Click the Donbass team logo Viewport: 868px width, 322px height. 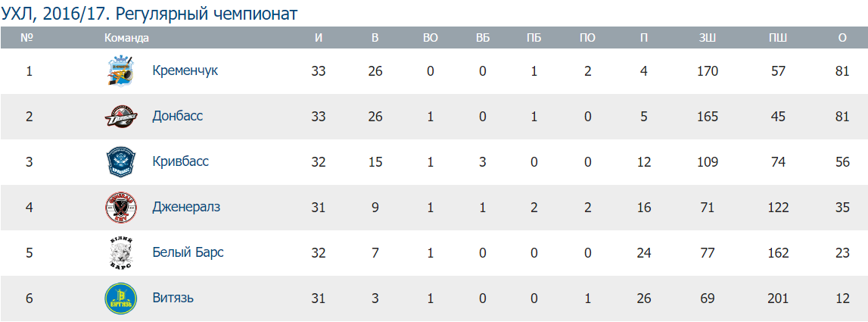click(120, 117)
